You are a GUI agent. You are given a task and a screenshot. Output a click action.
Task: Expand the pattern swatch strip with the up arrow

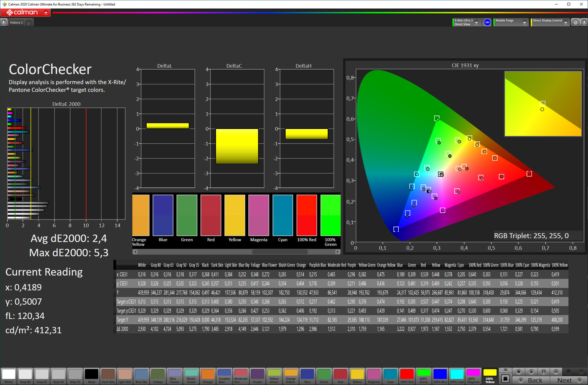click(x=505, y=370)
